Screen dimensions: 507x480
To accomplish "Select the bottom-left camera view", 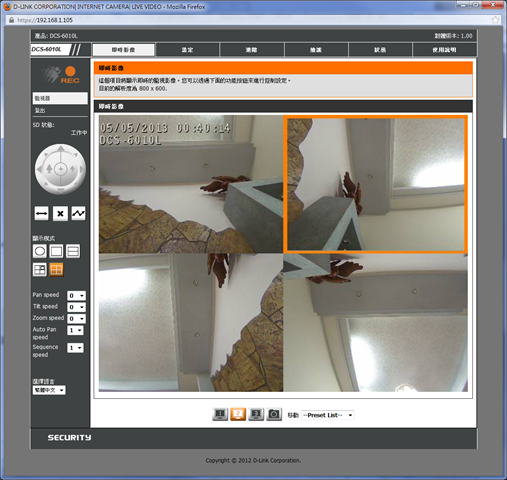I will [191, 323].
